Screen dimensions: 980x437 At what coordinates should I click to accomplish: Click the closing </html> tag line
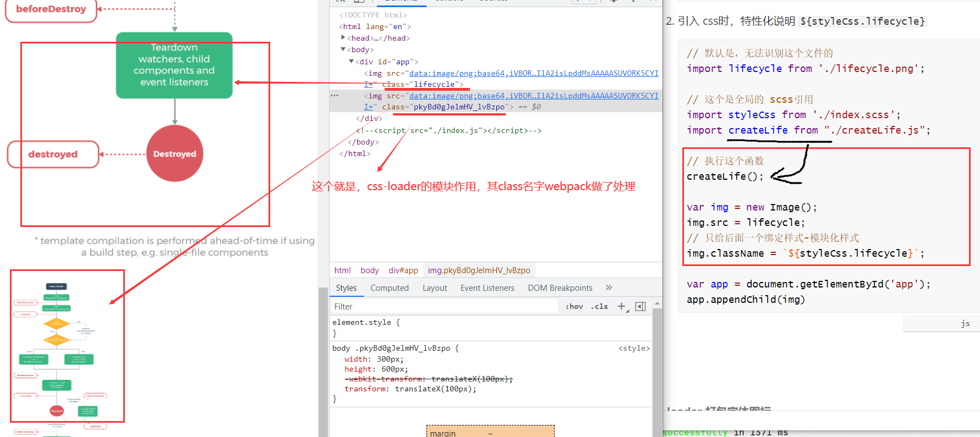[x=355, y=153]
